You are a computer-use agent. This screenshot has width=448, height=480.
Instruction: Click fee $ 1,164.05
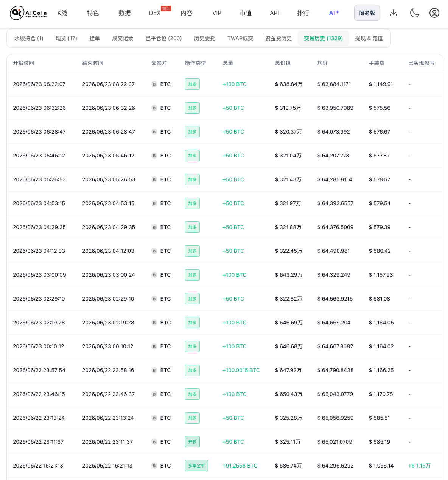(x=381, y=323)
